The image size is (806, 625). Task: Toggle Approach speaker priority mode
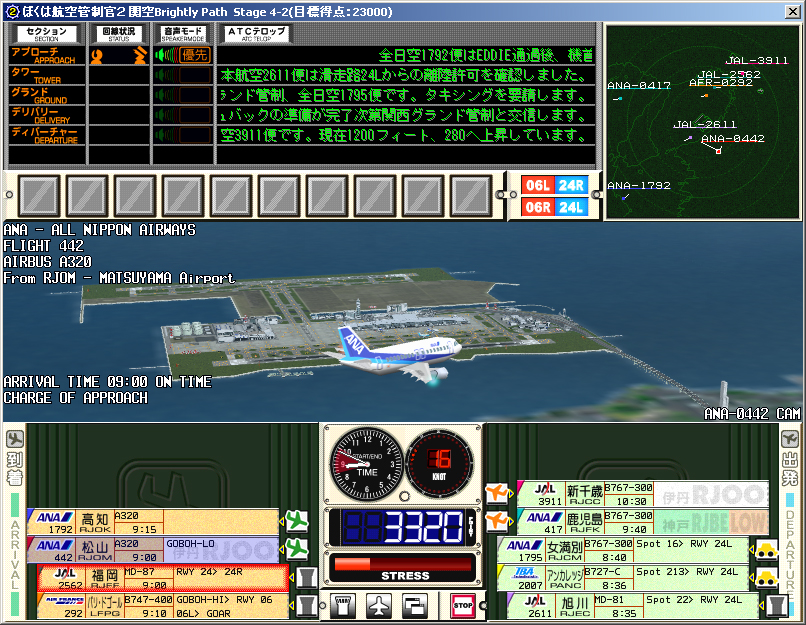183,55
